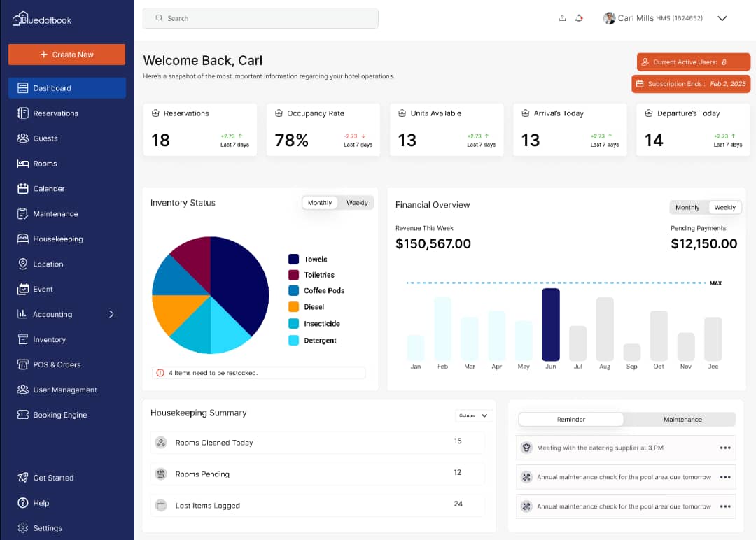Open the October month dropdown
The height and width of the screenshot is (540, 756).
pos(473,415)
